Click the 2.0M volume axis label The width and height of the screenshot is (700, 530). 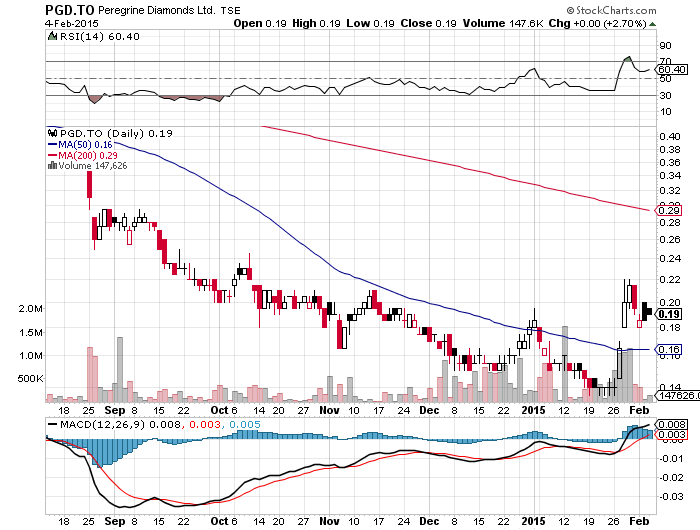pos(31,309)
